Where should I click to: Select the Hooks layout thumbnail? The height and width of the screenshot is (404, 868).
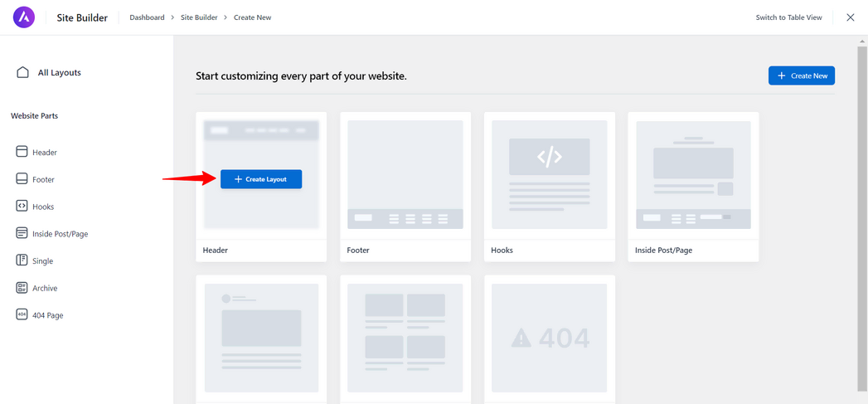tap(549, 174)
